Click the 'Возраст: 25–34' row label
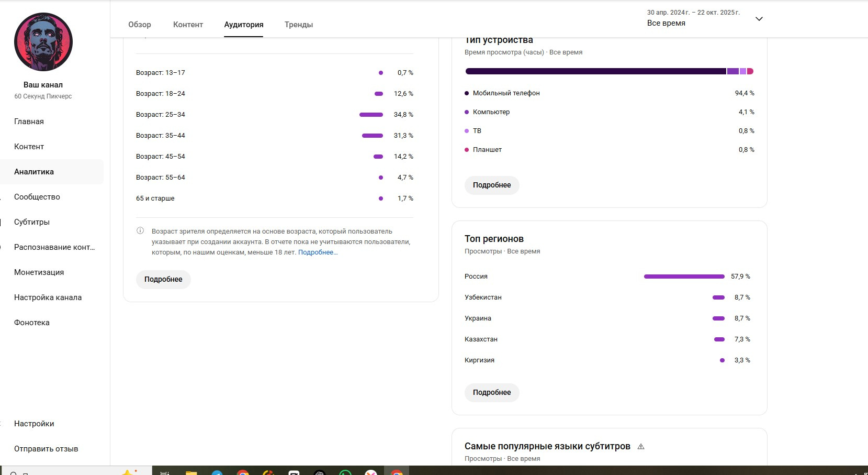The height and width of the screenshot is (475, 868). pyautogui.click(x=161, y=115)
